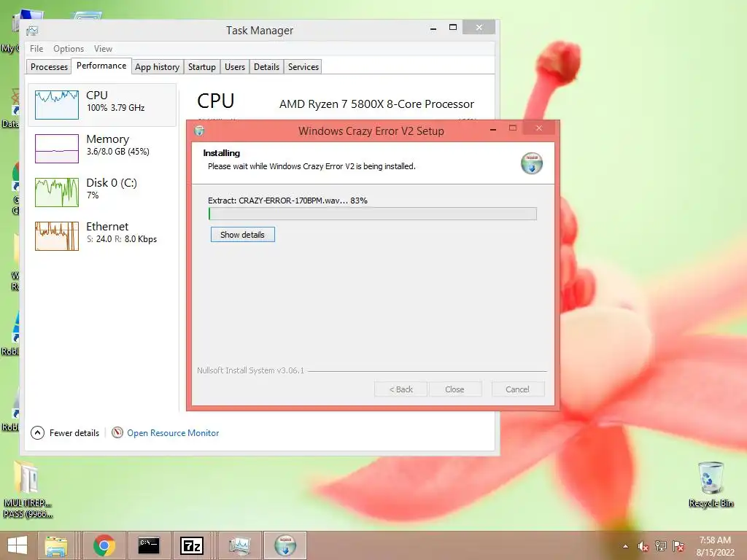Open File Explorer from the taskbar
The width and height of the screenshot is (747, 560).
[x=55, y=545]
